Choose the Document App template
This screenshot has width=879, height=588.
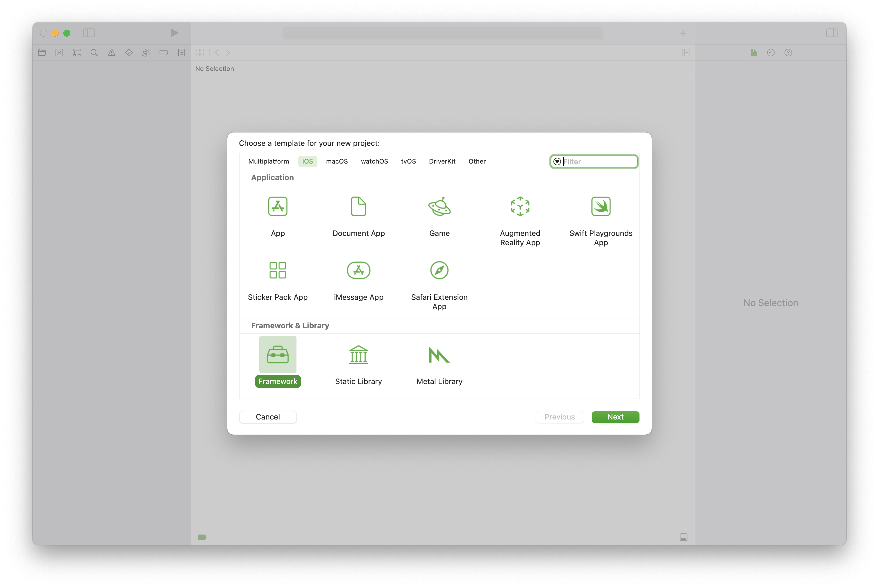coord(358,207)
